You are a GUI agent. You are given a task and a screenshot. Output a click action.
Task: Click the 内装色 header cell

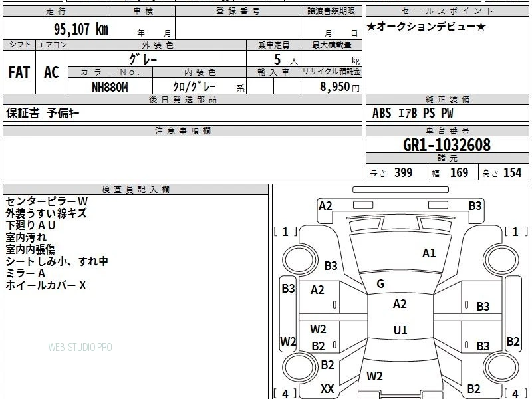point(199,72)
